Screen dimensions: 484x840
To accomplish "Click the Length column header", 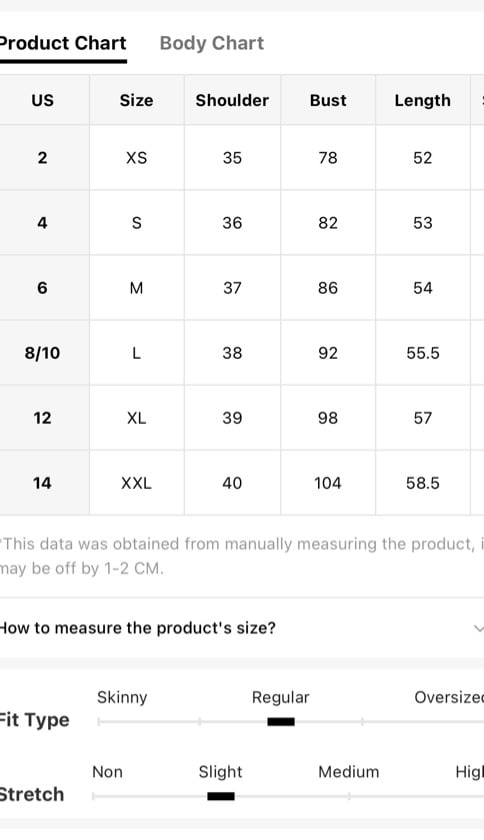I will tap(422, 100).
